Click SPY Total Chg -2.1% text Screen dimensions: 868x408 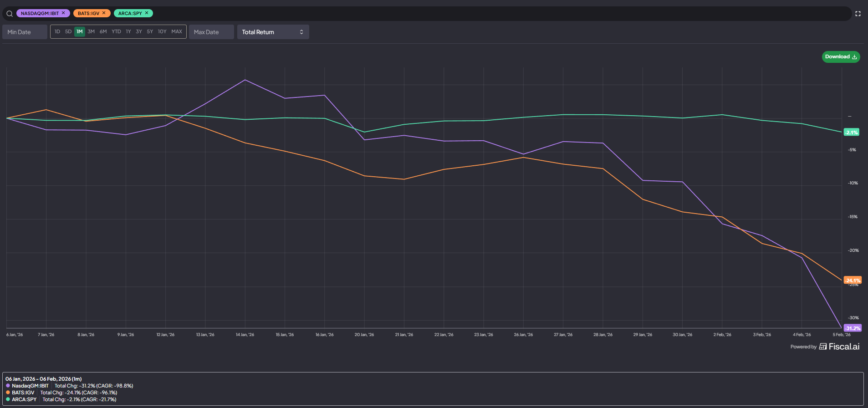[x=79, y=399]
